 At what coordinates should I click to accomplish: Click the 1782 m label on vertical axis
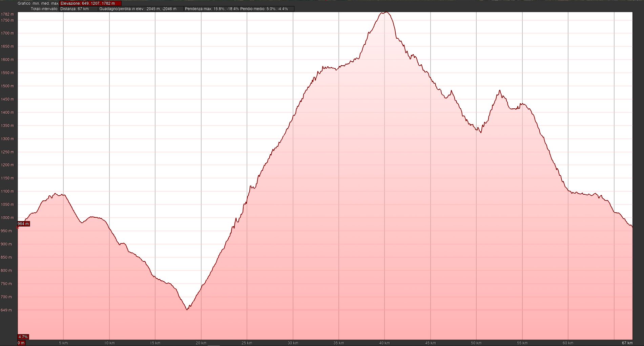pos(7,14)
